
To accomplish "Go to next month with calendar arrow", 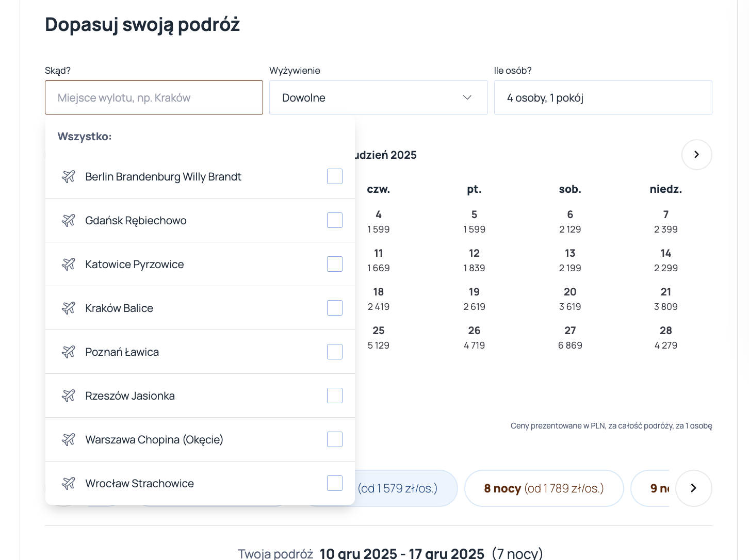I will pyautogui.click(x=697, y=155).
